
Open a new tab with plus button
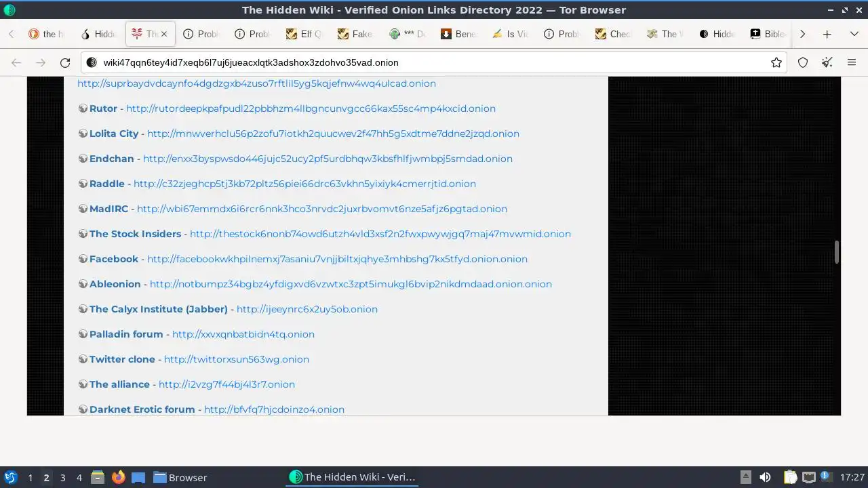point(827,34)
